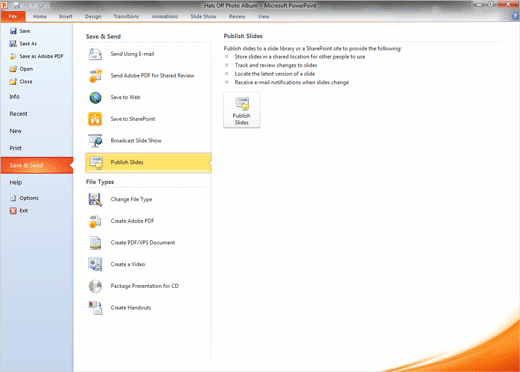The height and width of the screenshot is (372, 520).
Task: Click the Send Using E-mail envelope icon
Action: tap(95, 54)
